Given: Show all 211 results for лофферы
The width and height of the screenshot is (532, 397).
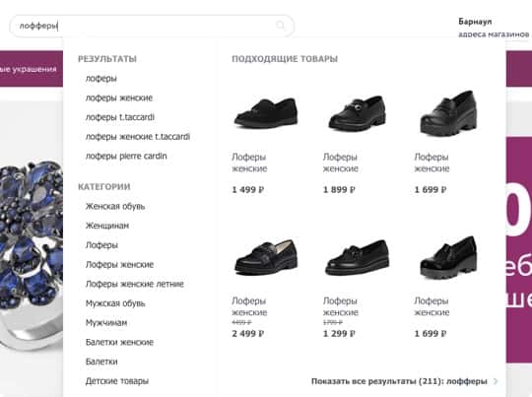Looking at the screenshot, I should click(x=399, y=381).
